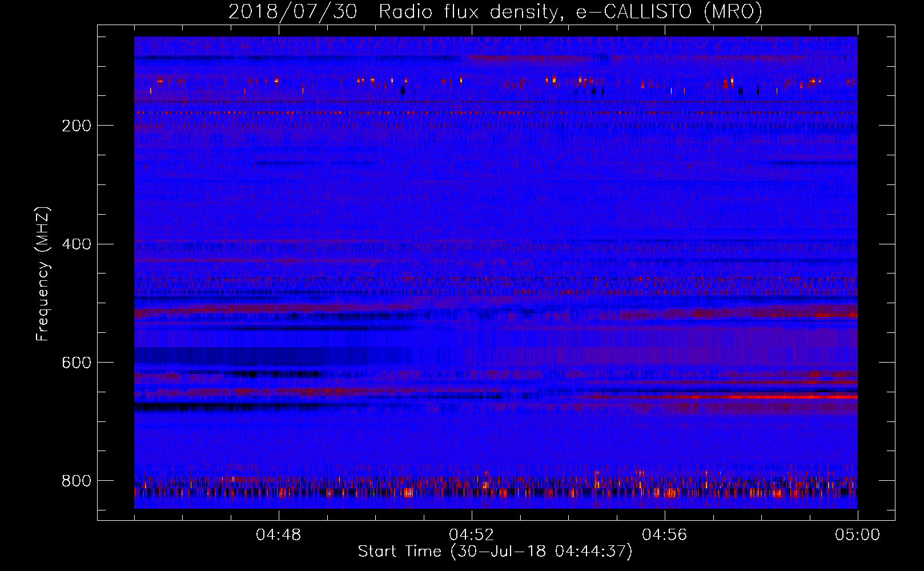
Task: Click the 04:56 time tick label
Action: tap(665, 535)
